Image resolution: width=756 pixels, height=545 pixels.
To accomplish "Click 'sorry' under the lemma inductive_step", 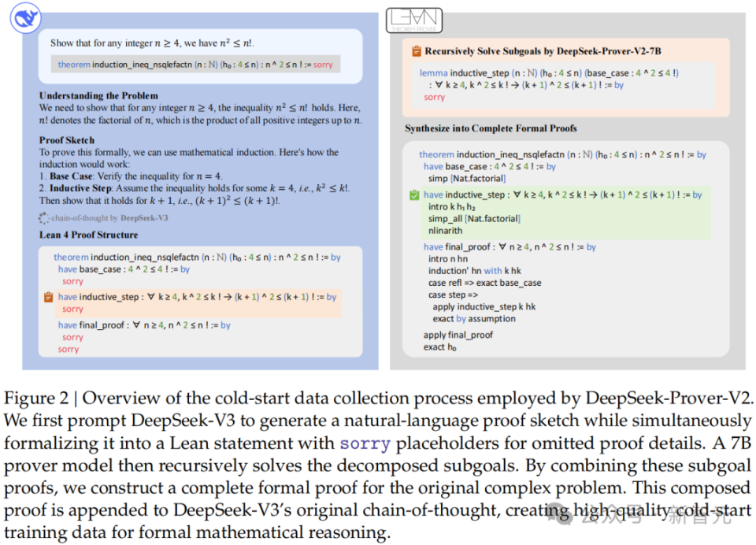I will click(x=435, y=97).
